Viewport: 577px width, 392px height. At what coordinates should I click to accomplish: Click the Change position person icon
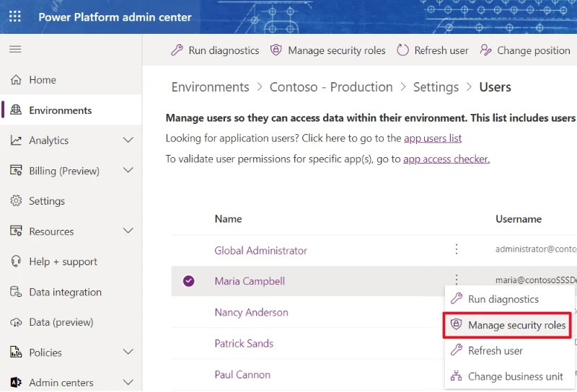coord(485,50)
